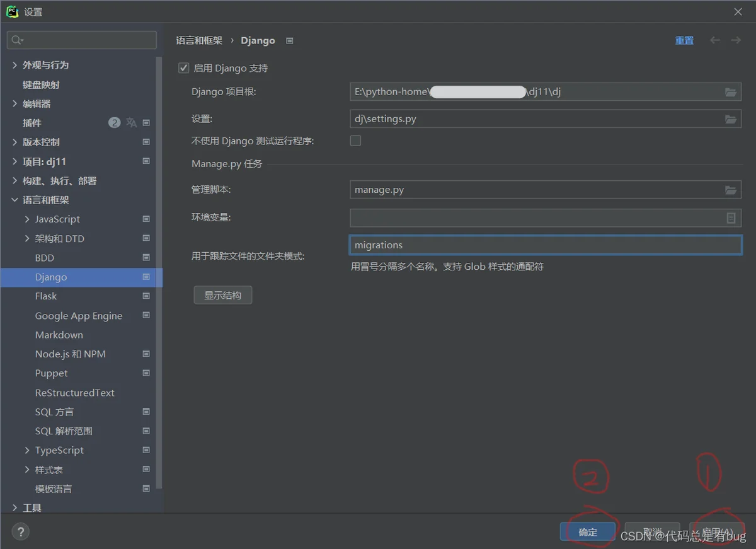Click the project icon beside SQL 解析范围

coord(146,431)
